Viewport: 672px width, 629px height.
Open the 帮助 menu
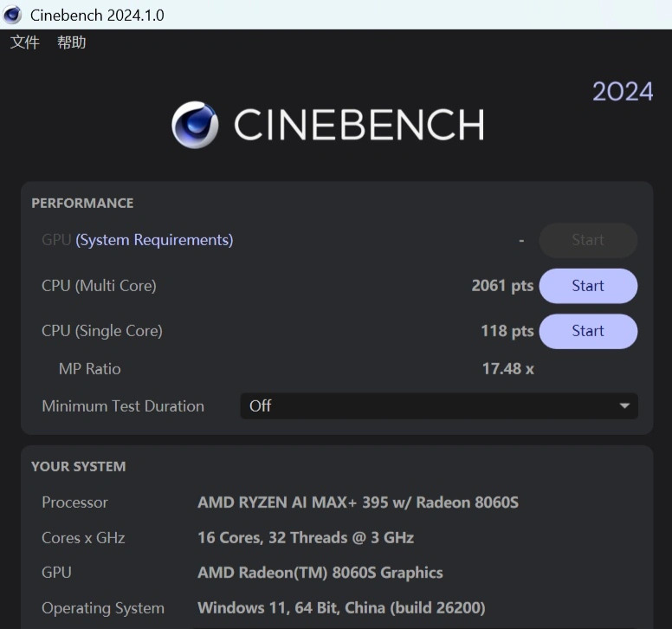[x=72, y=42]
